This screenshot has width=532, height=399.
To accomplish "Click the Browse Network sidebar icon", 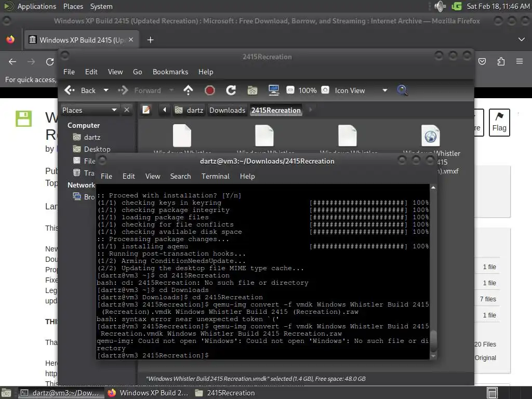I will [77, 196].
